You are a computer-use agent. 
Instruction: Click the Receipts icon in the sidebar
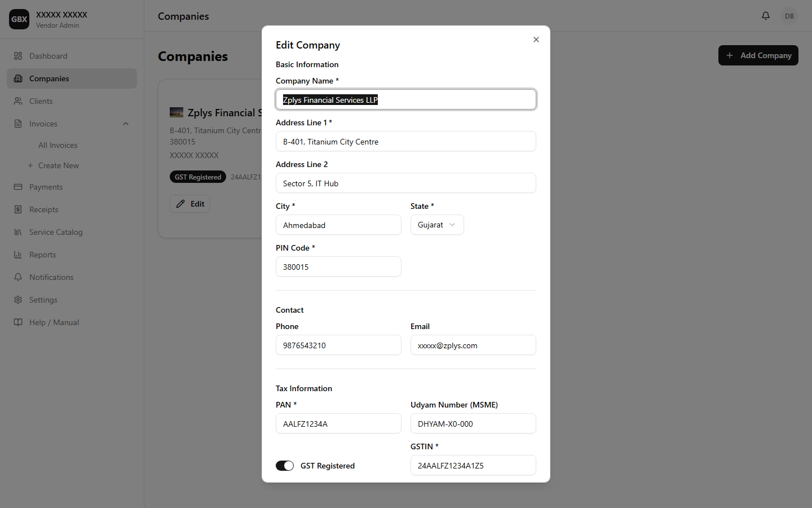click(x=18, y=209)
